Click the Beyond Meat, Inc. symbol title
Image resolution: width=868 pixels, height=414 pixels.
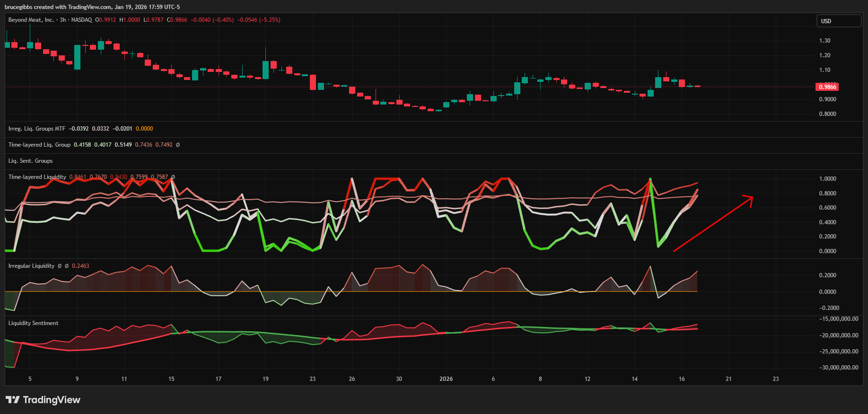[31, 20]
